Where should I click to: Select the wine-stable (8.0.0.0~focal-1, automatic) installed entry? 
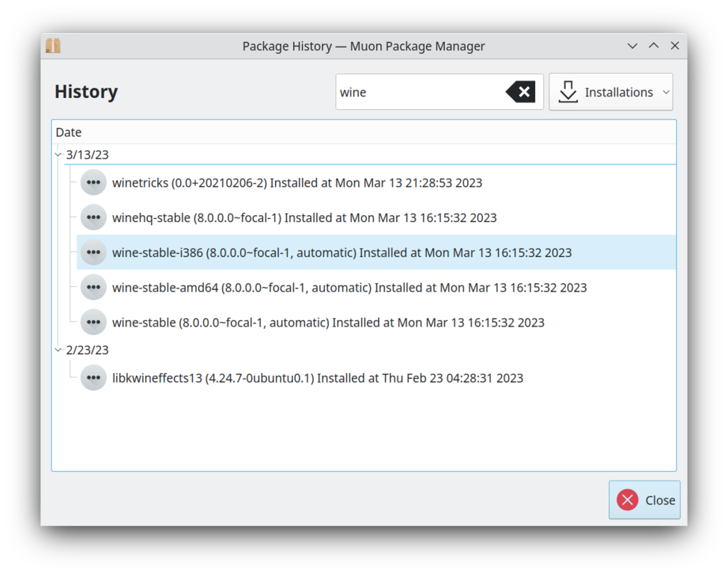(376, 322)
